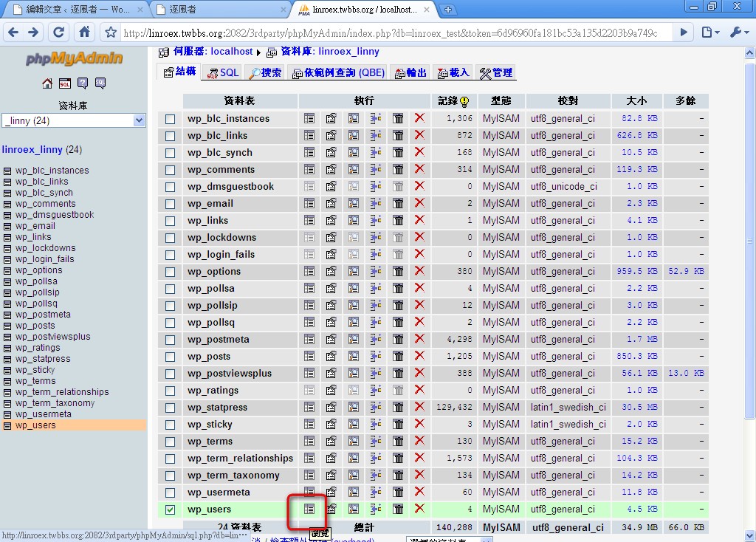Follow the linroex_linny database breadcrumb link
The height and width of the screenshot is (542, 756).
[x=330, y=51]
